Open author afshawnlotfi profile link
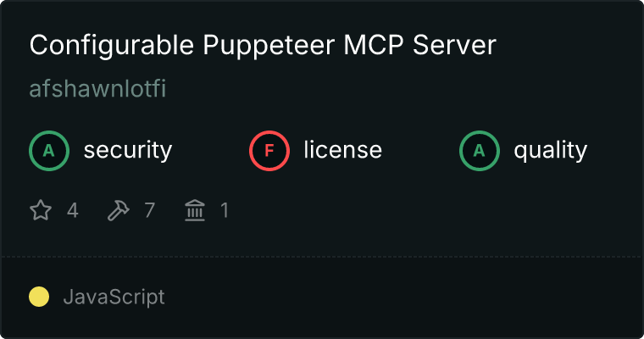This screenshot has height=339, width=644. pos(97,88)
